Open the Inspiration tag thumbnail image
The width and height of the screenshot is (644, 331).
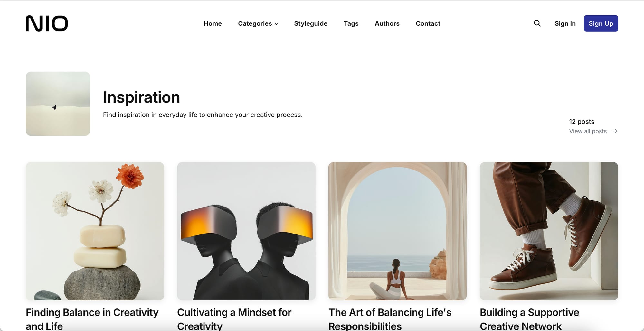(58, 104)
